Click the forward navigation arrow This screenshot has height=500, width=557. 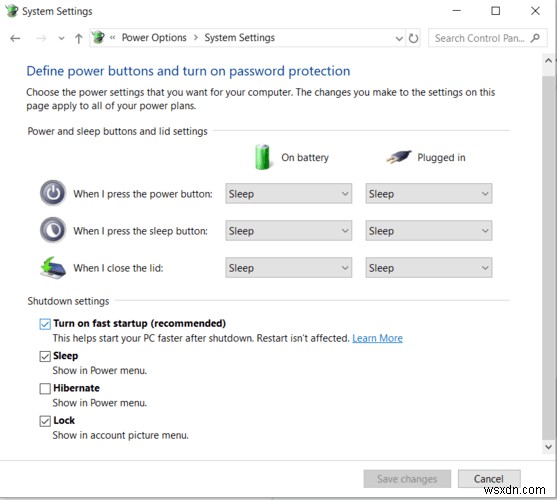tap(41, 38)
